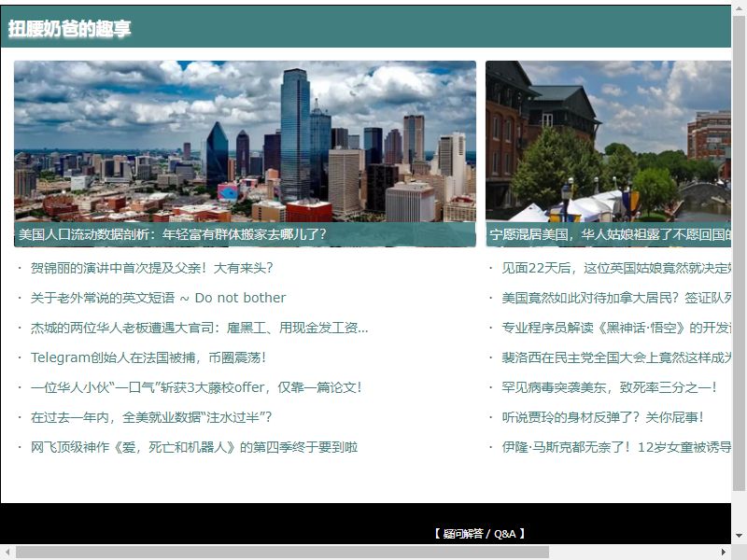The height and width of the screenshot is (560, 747).
Task: Click the vertical scrollbar thumb
Action: 739,252
